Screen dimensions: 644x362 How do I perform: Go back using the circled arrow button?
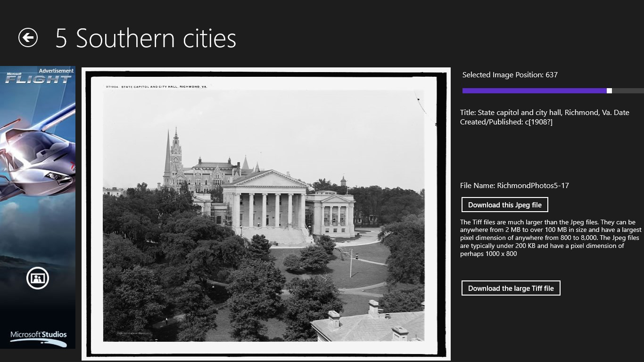pyautogui.click(x=28, y=38)
